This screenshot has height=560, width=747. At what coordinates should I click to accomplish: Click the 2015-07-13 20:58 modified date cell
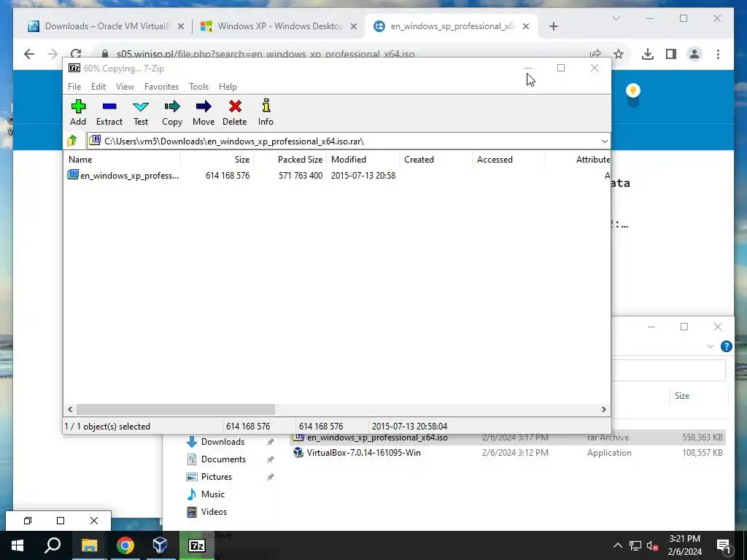[x=363, y=175]
